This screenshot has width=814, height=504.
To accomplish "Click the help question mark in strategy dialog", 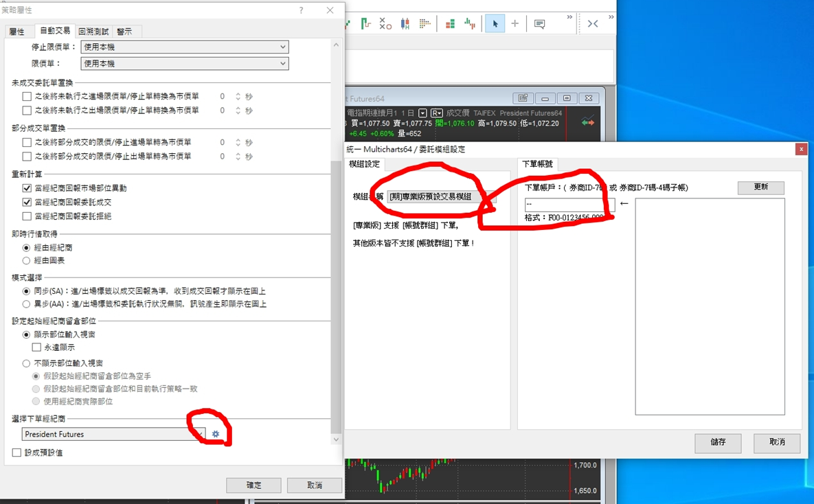I will (x=301, y=10).
